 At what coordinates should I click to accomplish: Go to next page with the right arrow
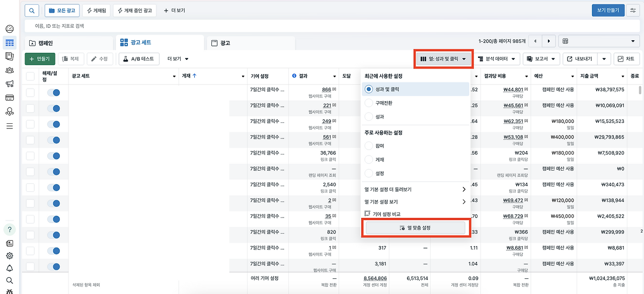coord(549,41)
